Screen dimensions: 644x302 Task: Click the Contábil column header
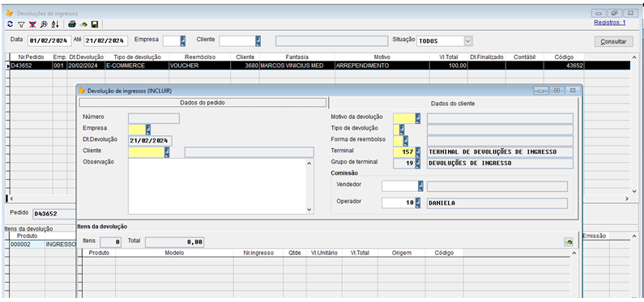click(524, 57)
